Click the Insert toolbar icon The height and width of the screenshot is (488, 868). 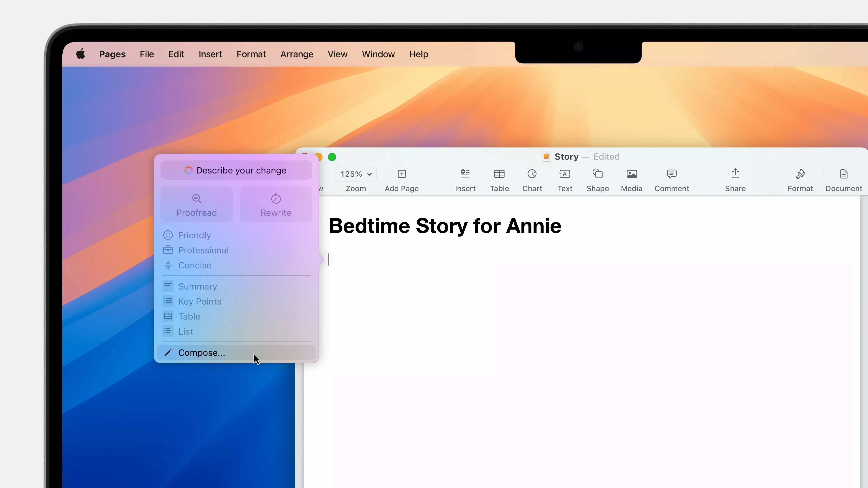[465, 174]
